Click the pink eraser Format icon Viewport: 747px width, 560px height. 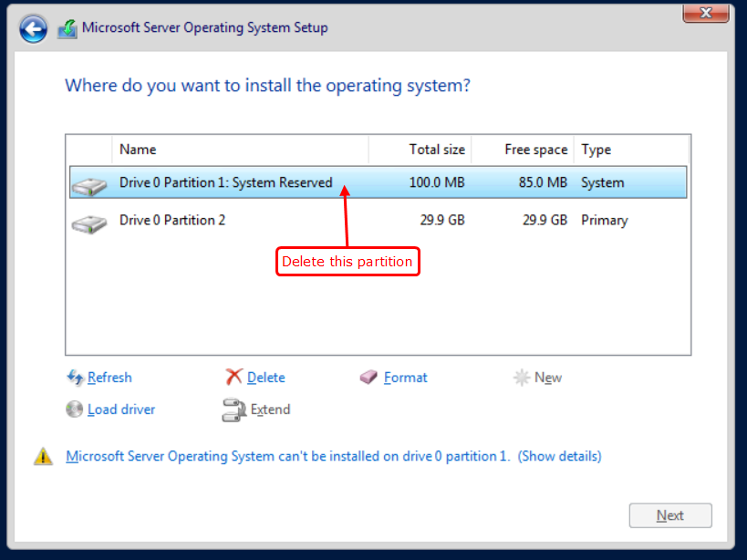pyautogui.click(x=368, y=378)
